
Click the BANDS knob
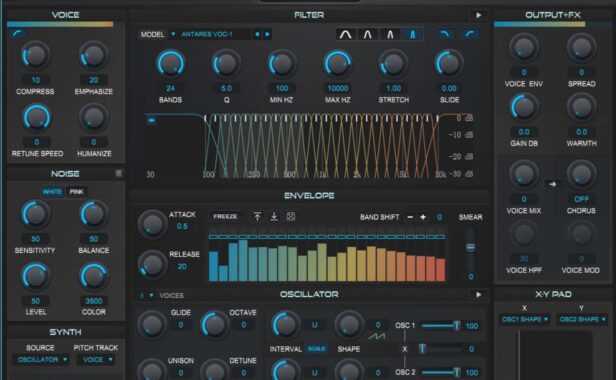coord(170,64)
